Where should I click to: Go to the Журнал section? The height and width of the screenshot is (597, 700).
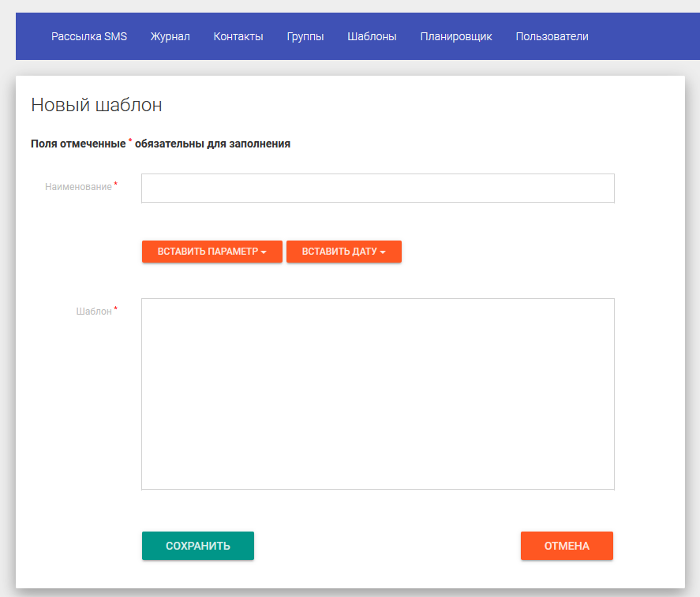point(170,36)
